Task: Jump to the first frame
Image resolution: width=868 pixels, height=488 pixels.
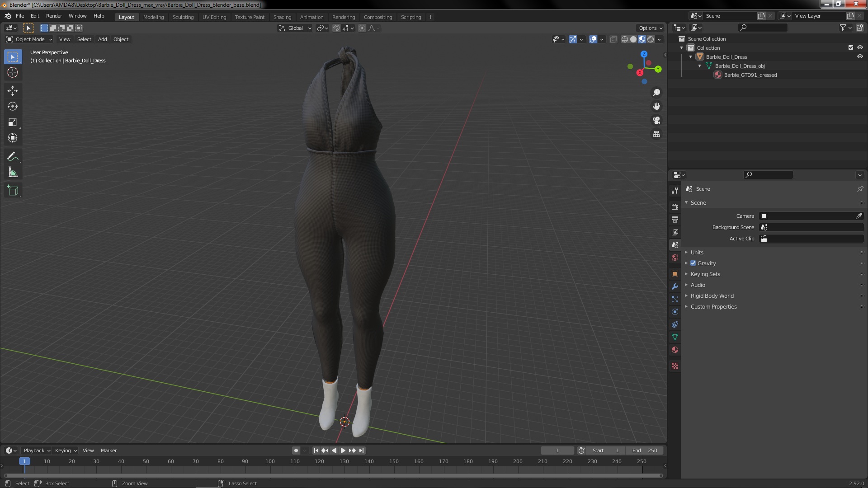Action: (x=316, y=450)
